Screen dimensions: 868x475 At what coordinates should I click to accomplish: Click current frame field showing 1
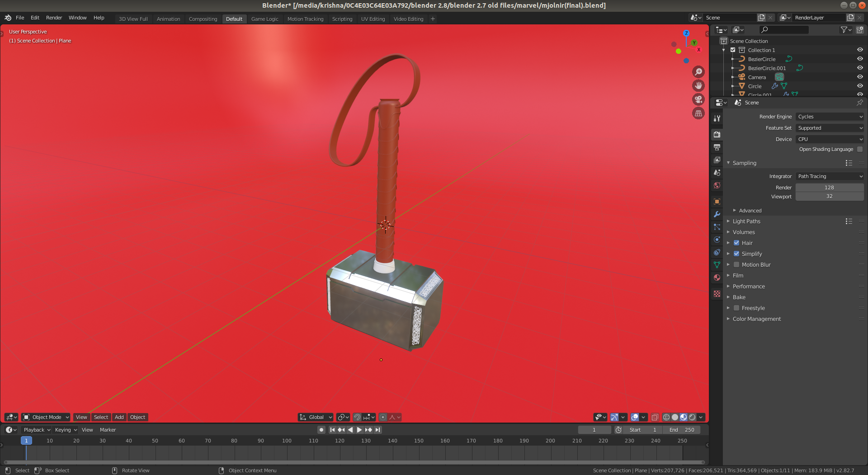594,430
